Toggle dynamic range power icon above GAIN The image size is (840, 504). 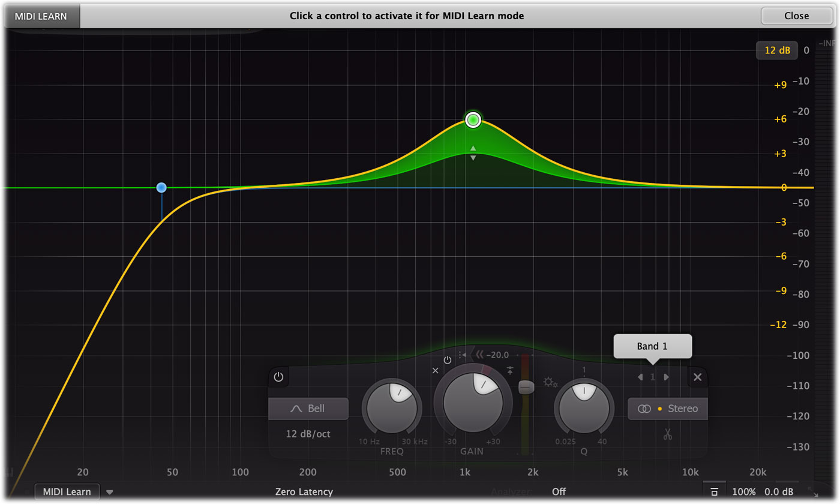[x=447, y=360]
